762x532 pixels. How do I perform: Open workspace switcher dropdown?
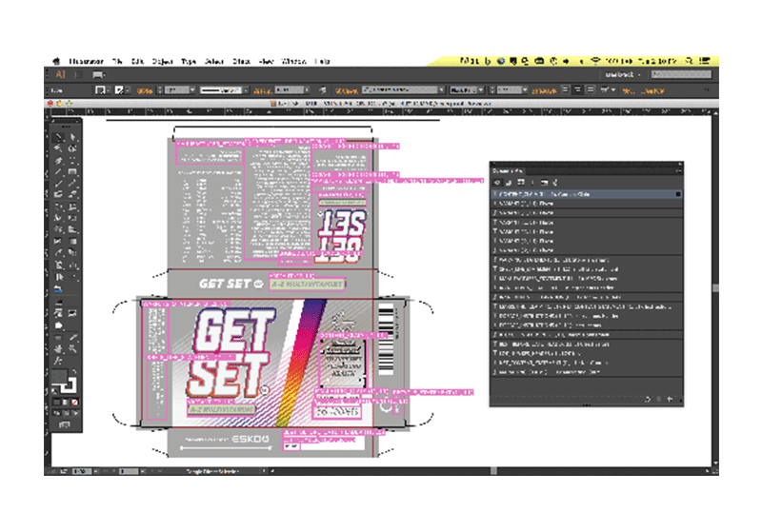pyautogui.click(x=624, y=75)
